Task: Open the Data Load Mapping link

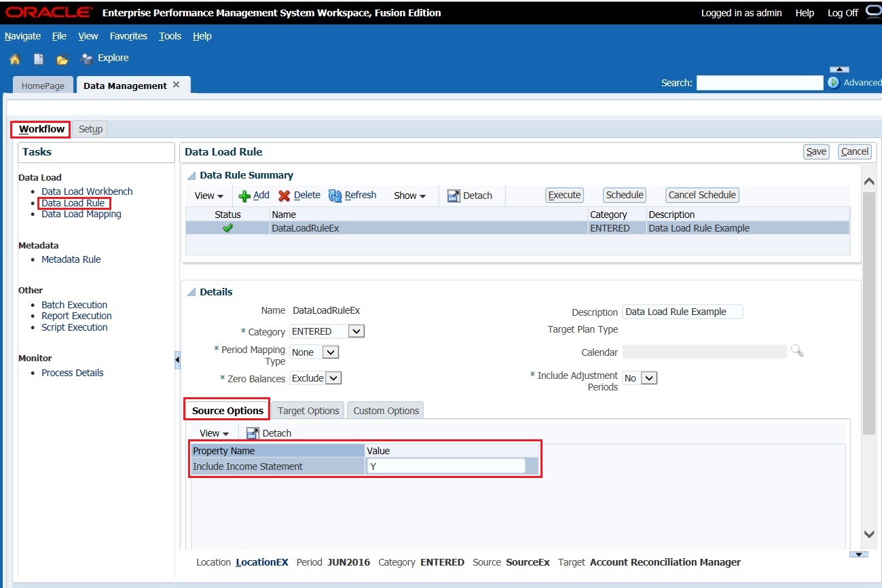Action: coord(81,214)
